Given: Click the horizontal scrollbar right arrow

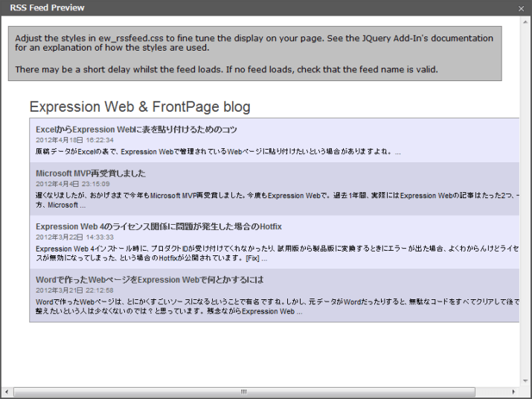Looking at the screenshot, I should pos(513,392).
